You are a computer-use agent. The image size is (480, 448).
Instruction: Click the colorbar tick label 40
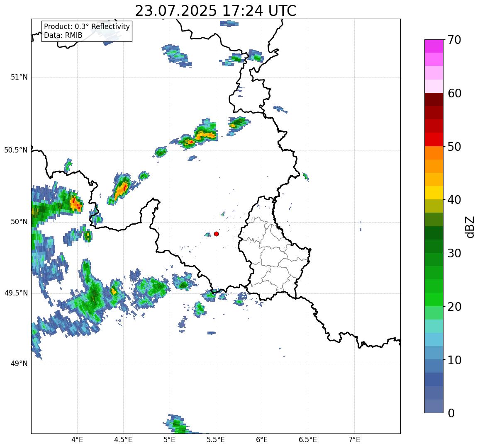454,200
